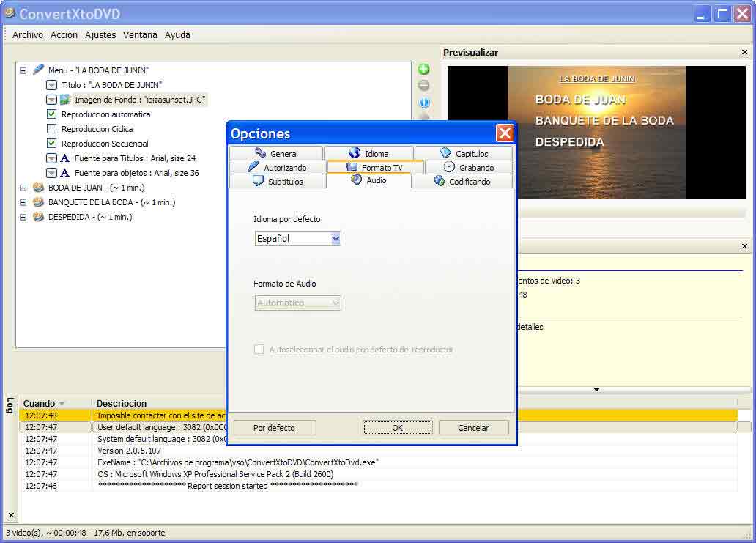Open the Ayuda menu
The width and height of the screenshot is (756, 543).
pos(177,34)
